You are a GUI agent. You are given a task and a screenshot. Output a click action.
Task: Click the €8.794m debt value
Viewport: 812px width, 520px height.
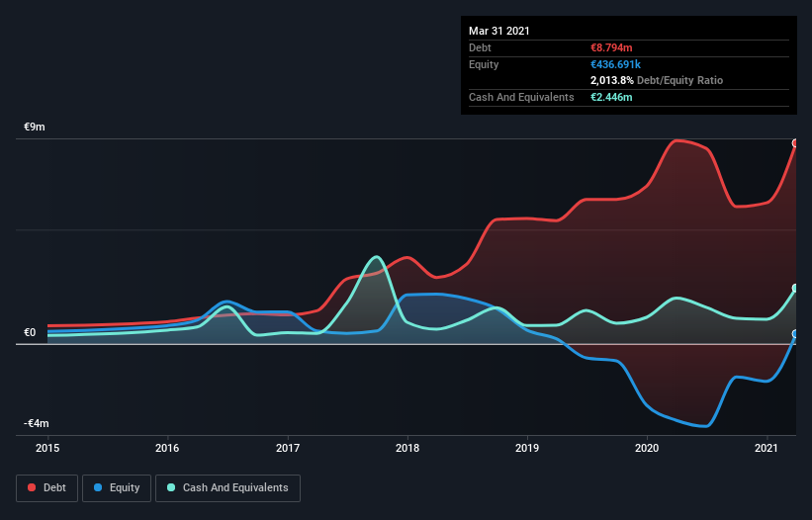(611, 48)
